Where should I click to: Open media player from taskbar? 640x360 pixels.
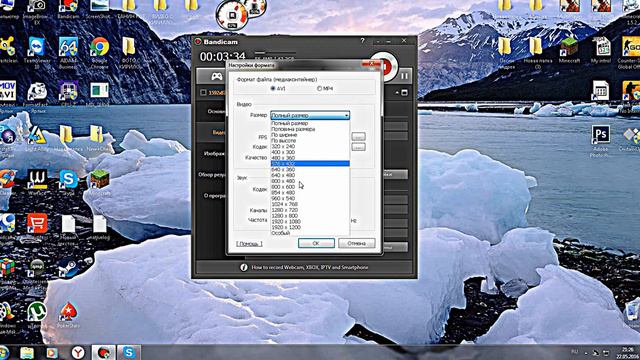coord(52,353)
